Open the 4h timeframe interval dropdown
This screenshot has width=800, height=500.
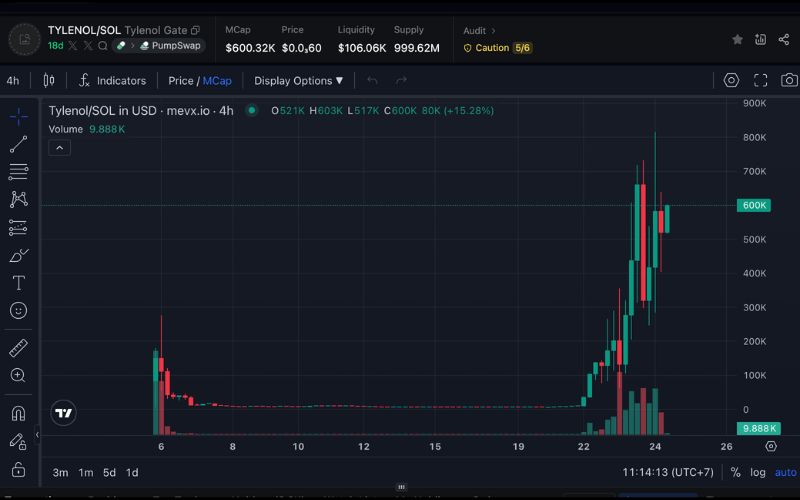13,80
